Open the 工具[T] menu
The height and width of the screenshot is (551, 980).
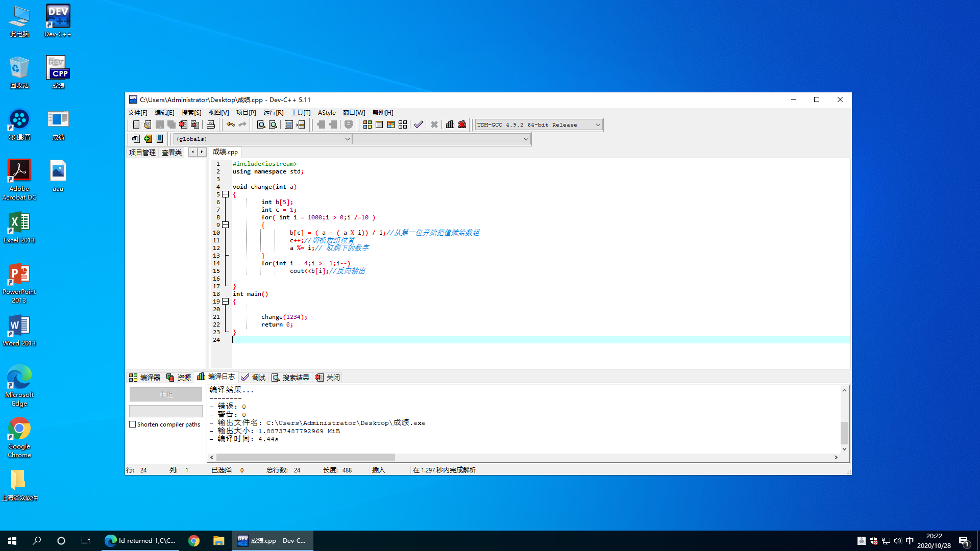301,113
